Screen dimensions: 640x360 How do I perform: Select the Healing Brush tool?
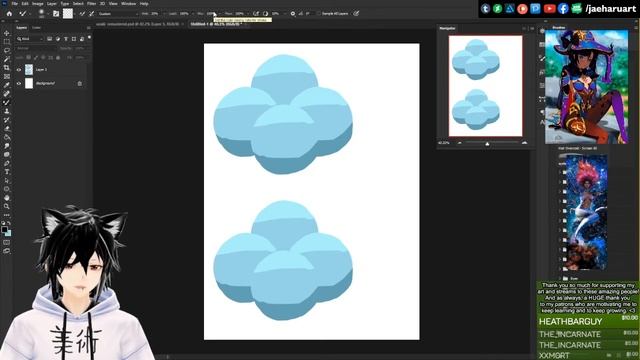click(x=7, y=94)
